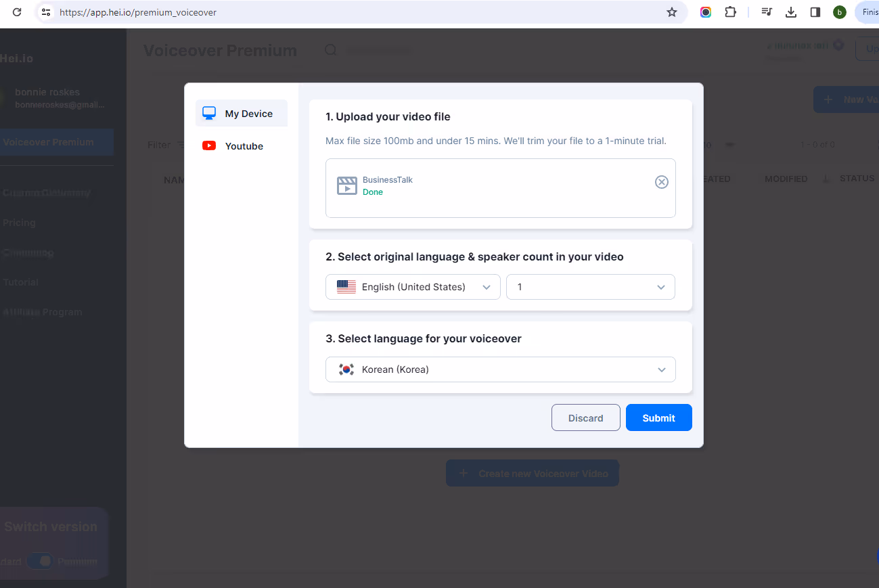Click the Filter control behind the dialog
Screen dimensions: 879x588
tap(165, 145)
